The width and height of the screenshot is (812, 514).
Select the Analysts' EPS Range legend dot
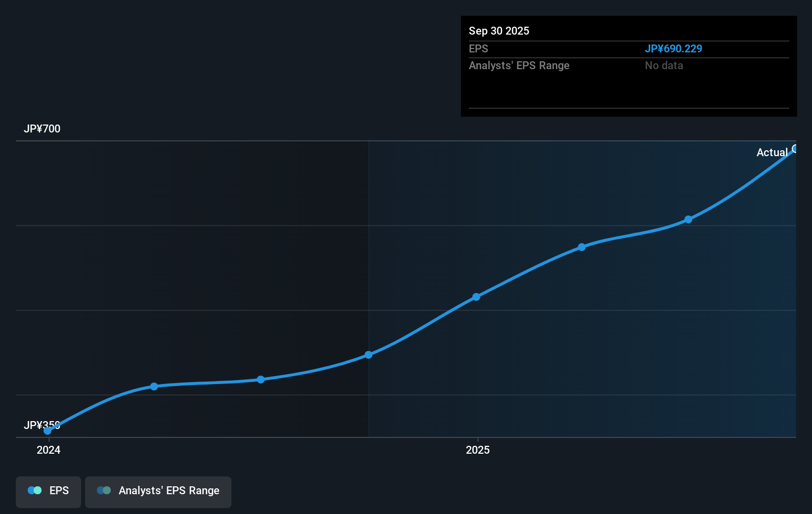pos(104,490)
